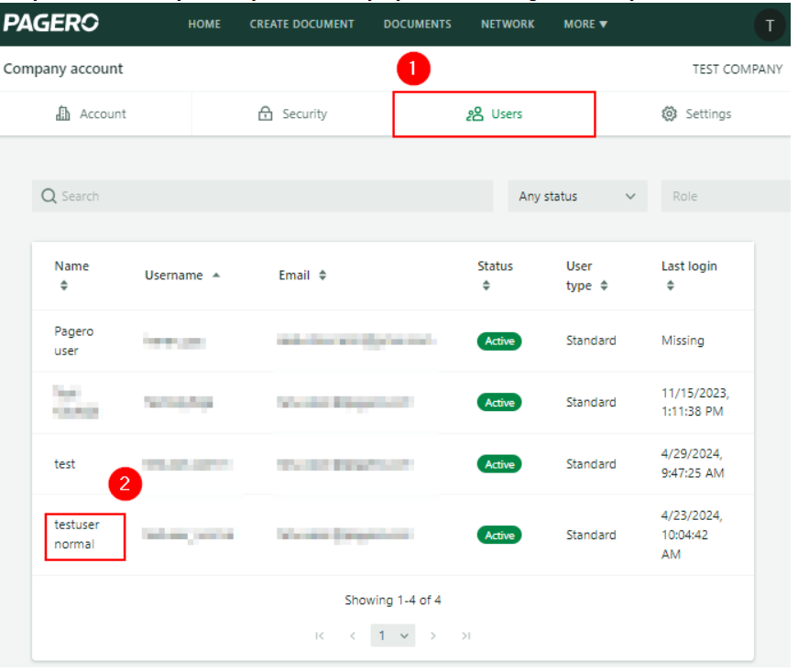
Task: Sort by Status column arrows
Action: tap(486, 286)
